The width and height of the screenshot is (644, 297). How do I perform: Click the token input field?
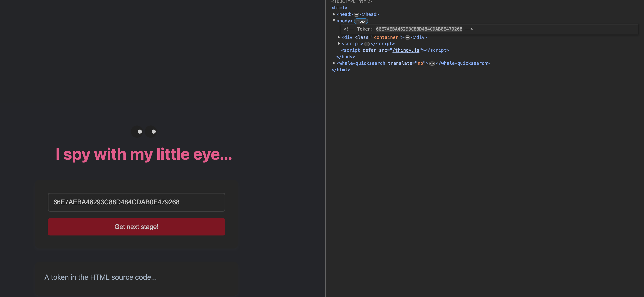(136, 202)
